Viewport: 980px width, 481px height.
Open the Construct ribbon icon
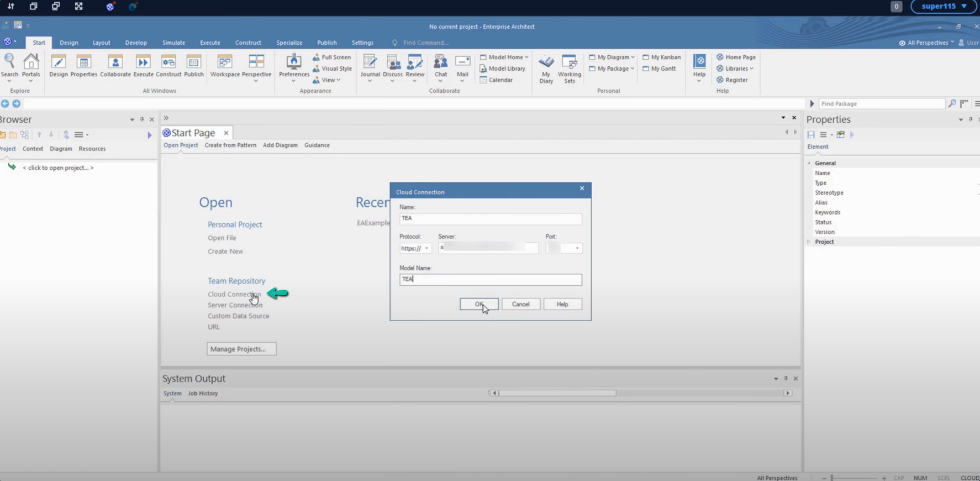point(168,66)
